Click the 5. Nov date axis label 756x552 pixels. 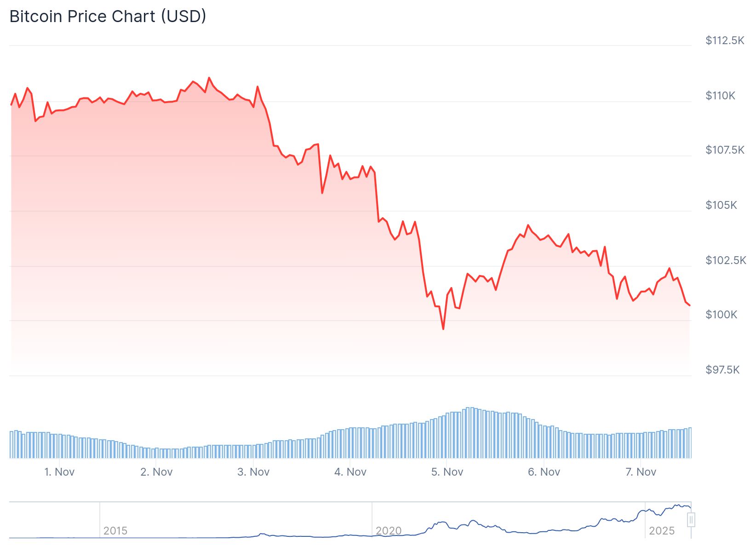[447, 472]
